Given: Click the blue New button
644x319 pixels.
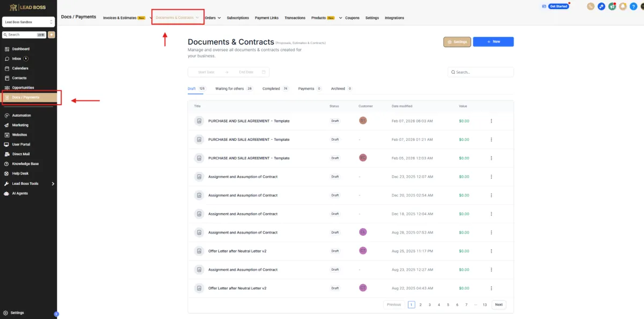Looking at the screenshot, I should pyautogui.click(x=493, y=41).
